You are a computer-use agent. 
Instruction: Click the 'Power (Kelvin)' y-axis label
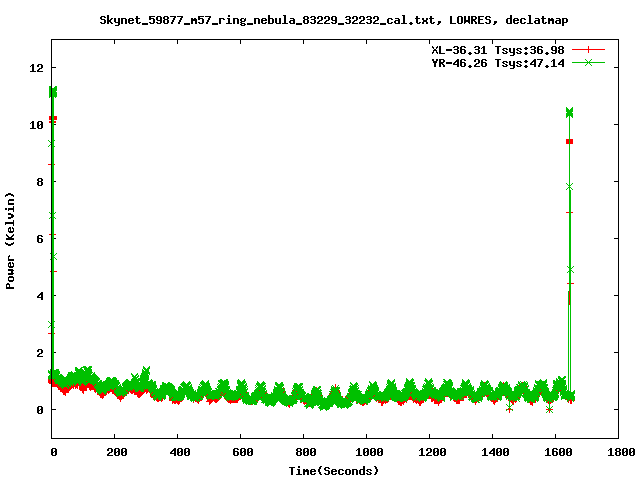coord(10,241)
